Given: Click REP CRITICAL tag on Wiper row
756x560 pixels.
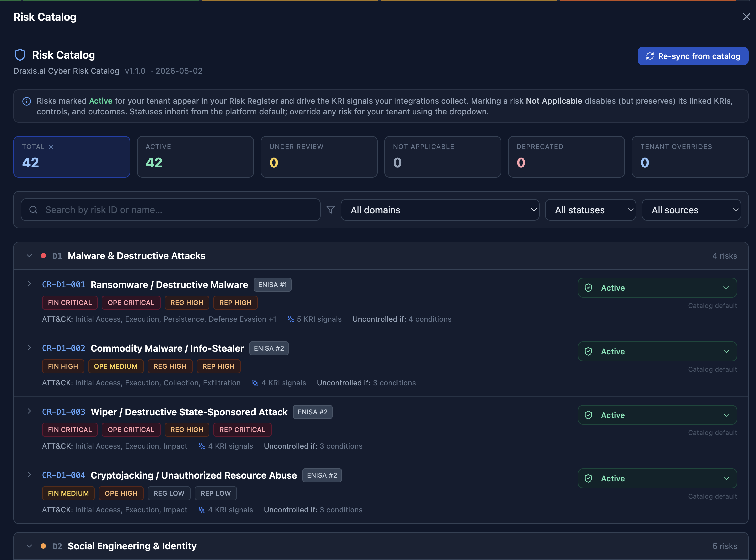Looking at the screenshot, I should 242,430.
